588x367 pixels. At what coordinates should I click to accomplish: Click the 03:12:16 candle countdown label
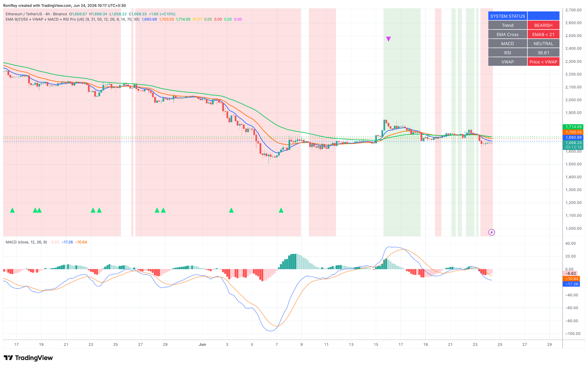tap(573, 147)
